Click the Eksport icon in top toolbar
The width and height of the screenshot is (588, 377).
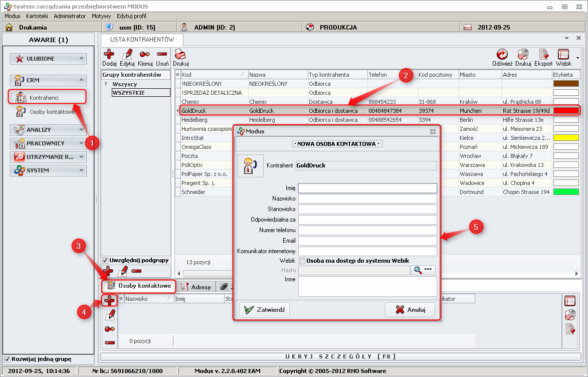(543, 54)
